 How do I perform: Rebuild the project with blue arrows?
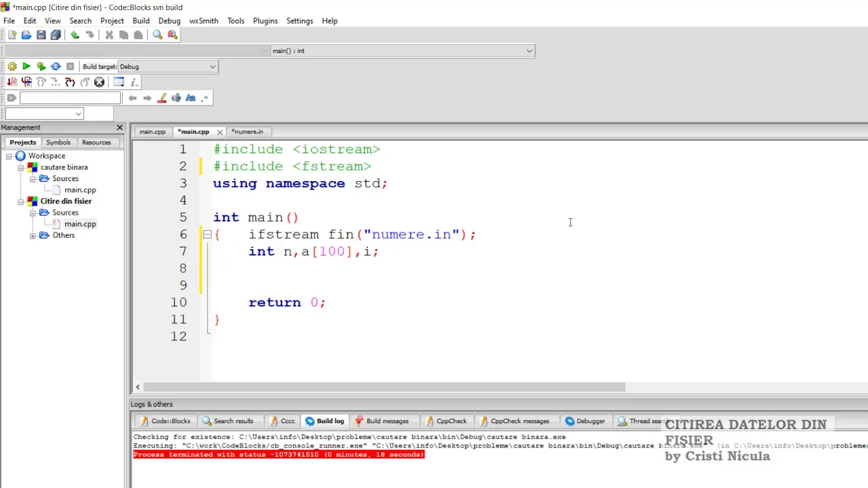(56, 66)
